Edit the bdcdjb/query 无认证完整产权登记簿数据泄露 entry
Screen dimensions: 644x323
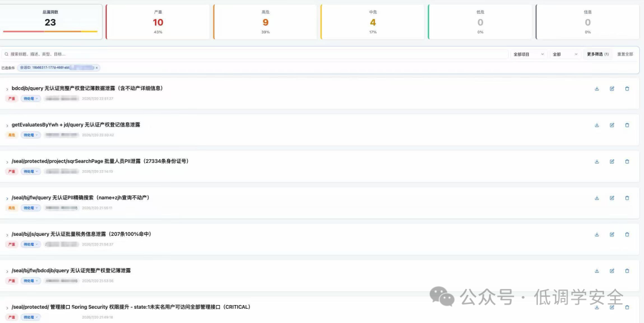pos(612,89)
